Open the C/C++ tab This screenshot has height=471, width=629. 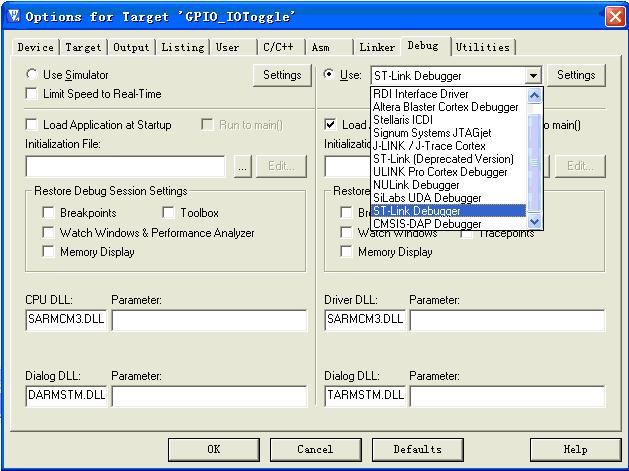[281, 47]
